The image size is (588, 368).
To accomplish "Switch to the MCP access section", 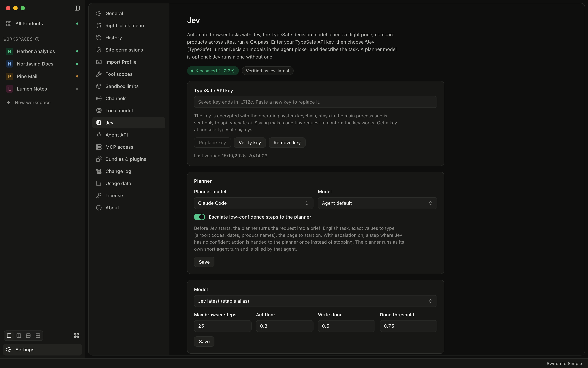I will [x=129, y=147].
